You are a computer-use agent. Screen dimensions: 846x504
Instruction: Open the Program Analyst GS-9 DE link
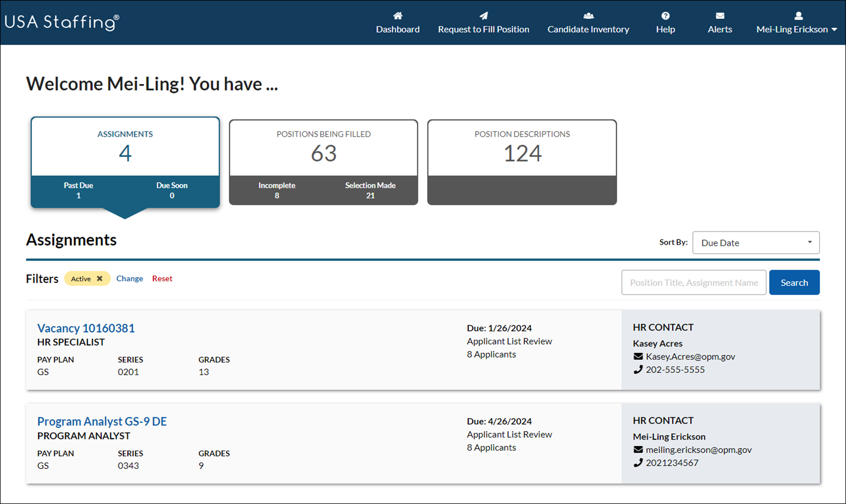102,421
